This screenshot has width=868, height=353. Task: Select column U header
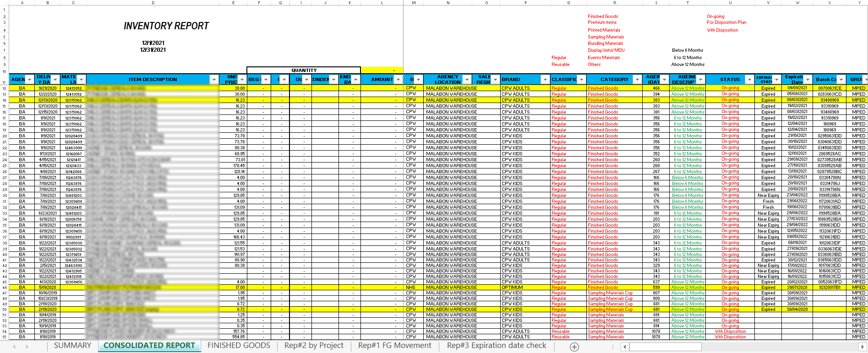click(730, 3)
